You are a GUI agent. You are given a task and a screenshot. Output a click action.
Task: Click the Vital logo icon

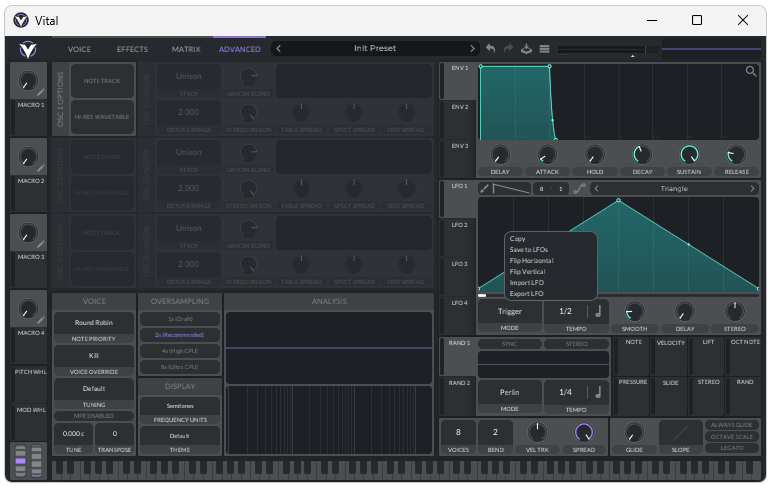click(28, 49)
